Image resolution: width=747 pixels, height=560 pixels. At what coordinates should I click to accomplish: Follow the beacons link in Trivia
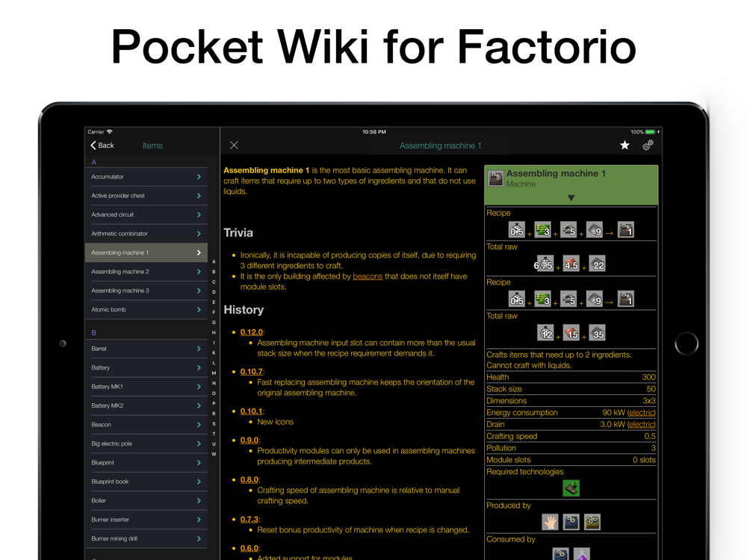coord(368,276)
